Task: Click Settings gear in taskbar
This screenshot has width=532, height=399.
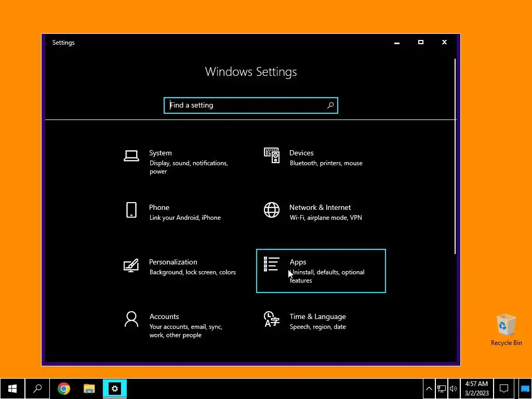Action: pos(115,389)
